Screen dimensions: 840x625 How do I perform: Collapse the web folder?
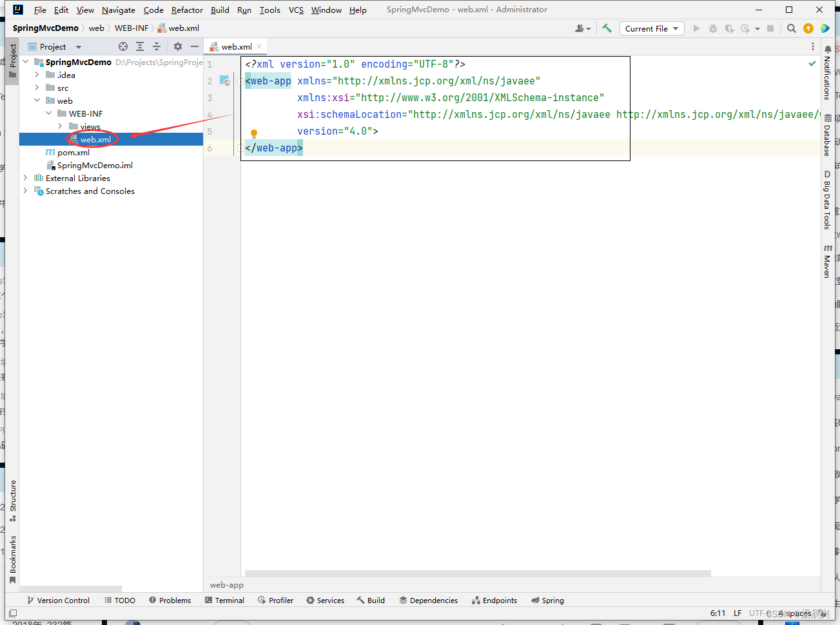pyautogui.click(x=37, y=101)
